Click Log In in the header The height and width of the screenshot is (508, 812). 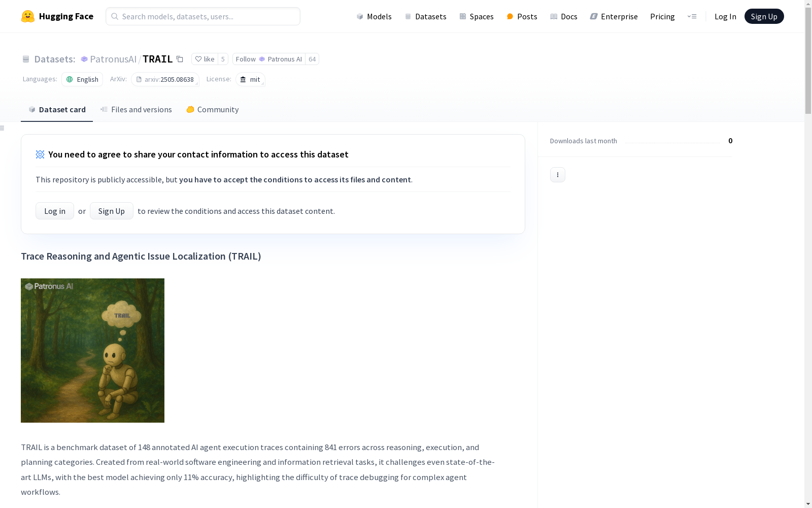coord(725,16)
